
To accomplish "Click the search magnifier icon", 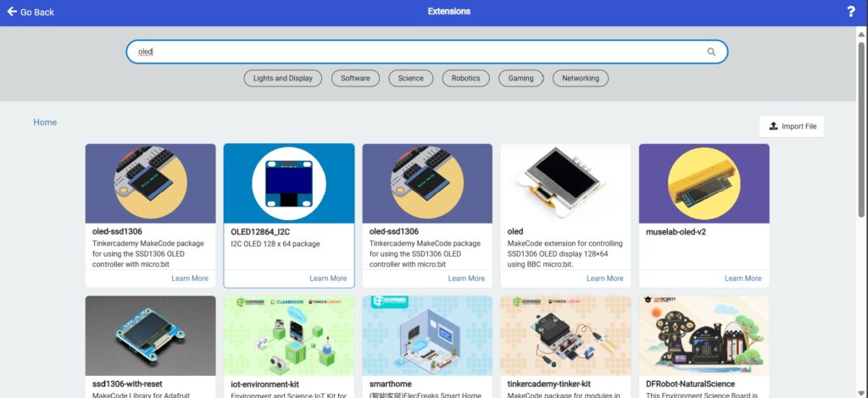I will [711, 52].
